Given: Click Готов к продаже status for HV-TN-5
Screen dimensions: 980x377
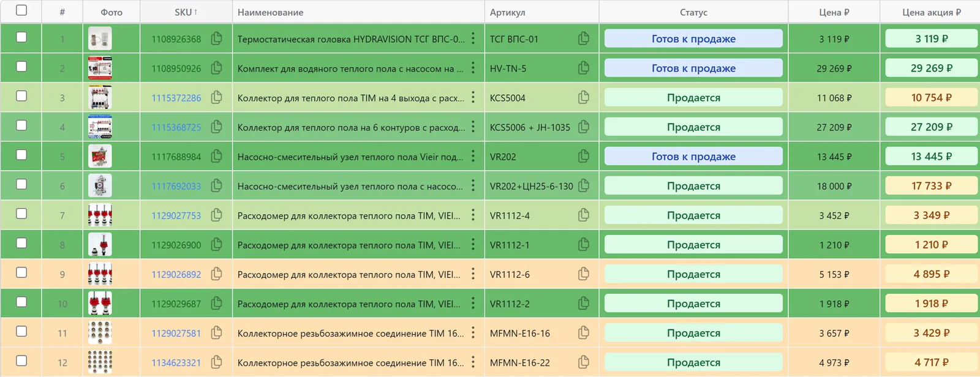Looking at the screenshot, I should click(693, 68).
